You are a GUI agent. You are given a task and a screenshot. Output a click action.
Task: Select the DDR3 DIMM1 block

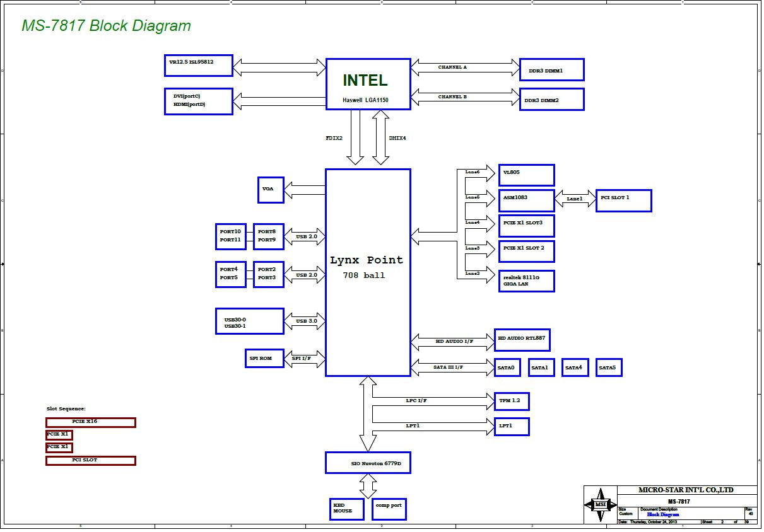(x=551, y=70)
